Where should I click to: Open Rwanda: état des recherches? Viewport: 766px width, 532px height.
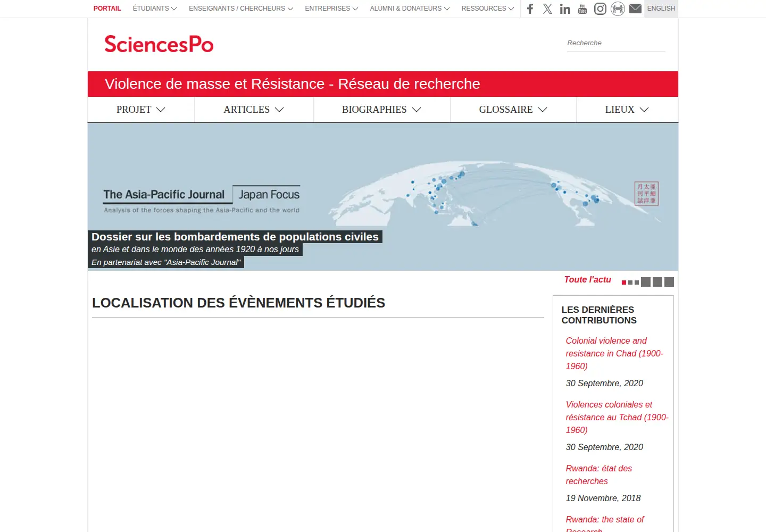(598, 475)
